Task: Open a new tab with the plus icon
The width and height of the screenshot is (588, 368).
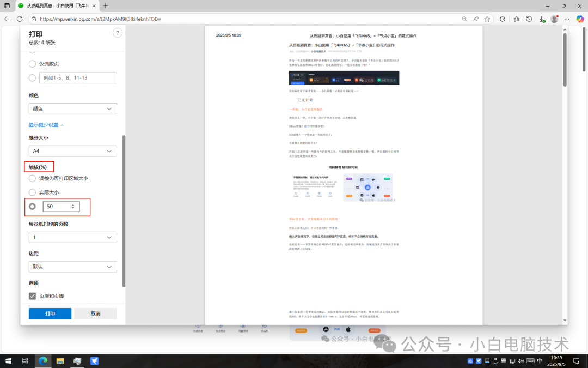Action: coord(106,5)
